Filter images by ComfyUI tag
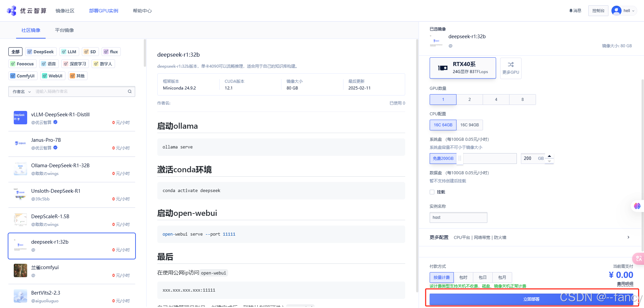 point(23,76)
